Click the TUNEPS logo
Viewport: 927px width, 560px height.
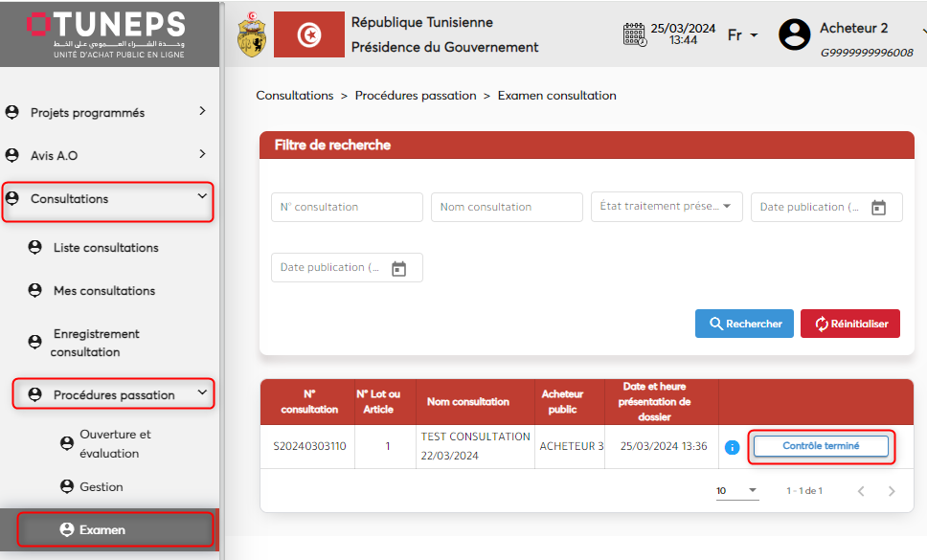click(x=106, y=34)
